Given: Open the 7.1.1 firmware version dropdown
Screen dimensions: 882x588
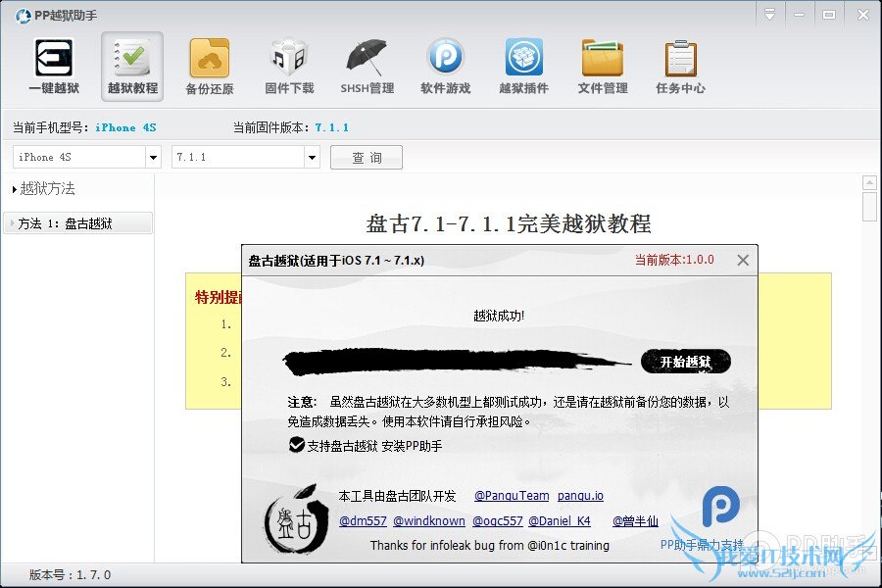Looking at the screenshot, I should click(x=312, y=157).
